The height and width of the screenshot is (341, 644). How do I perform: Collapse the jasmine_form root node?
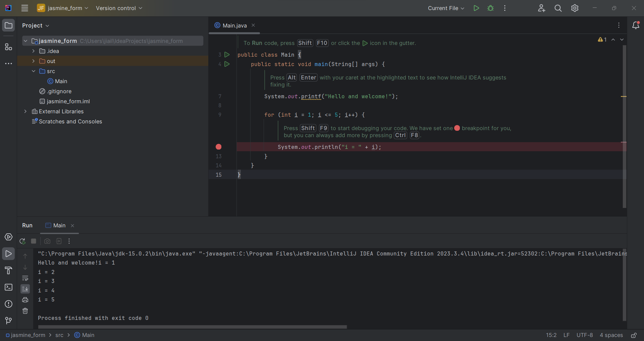[x=25, y=41]
